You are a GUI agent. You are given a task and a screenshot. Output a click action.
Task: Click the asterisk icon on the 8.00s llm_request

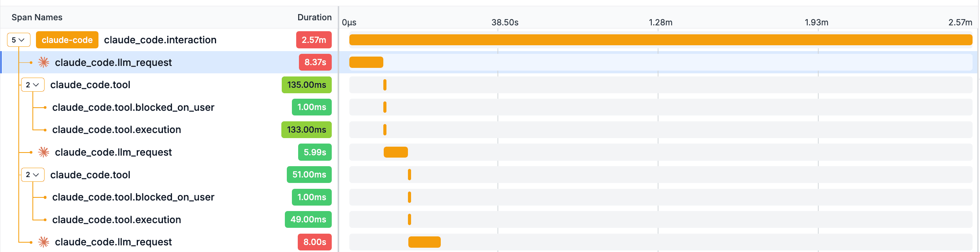point(44,242)
